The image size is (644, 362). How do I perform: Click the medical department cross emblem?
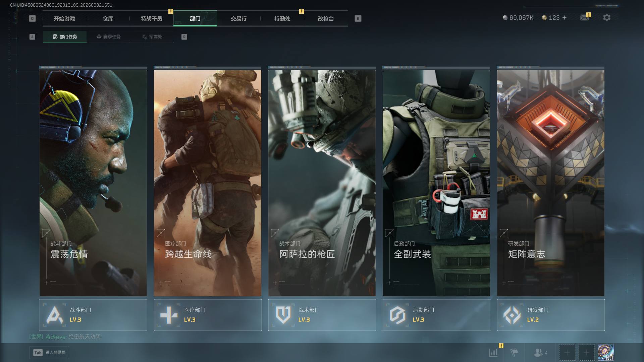coord(169,315)
